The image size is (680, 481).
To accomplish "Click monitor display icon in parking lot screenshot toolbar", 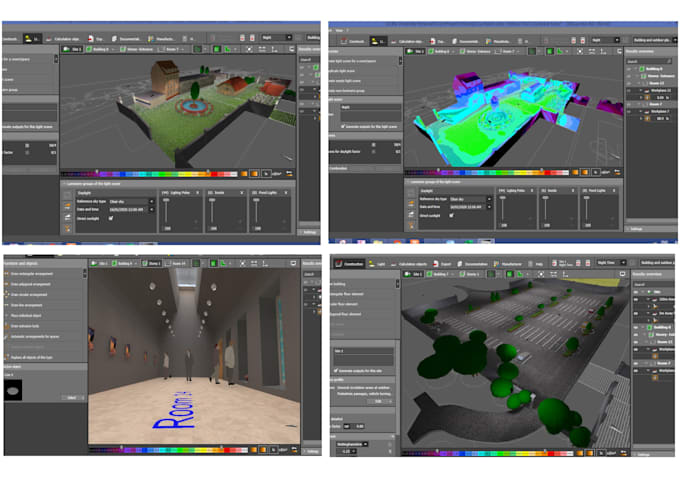I will pyautogui.click(x=623, y=274).
